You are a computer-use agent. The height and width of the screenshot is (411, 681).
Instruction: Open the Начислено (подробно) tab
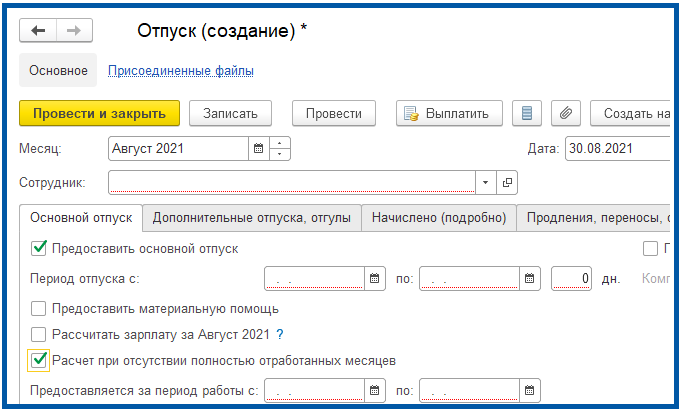(438, 217)
